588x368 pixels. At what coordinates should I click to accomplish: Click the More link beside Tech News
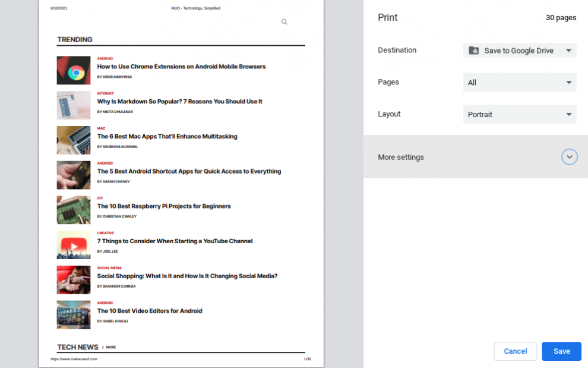(x=111, y=347)
